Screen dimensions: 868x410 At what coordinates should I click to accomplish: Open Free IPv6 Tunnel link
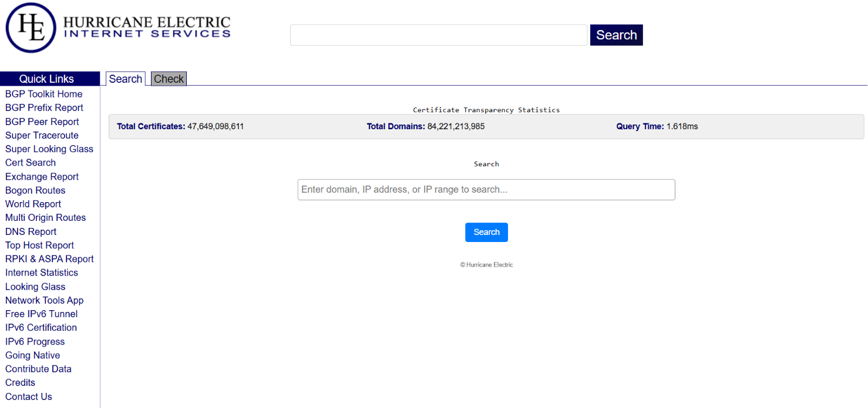[41, 314]
